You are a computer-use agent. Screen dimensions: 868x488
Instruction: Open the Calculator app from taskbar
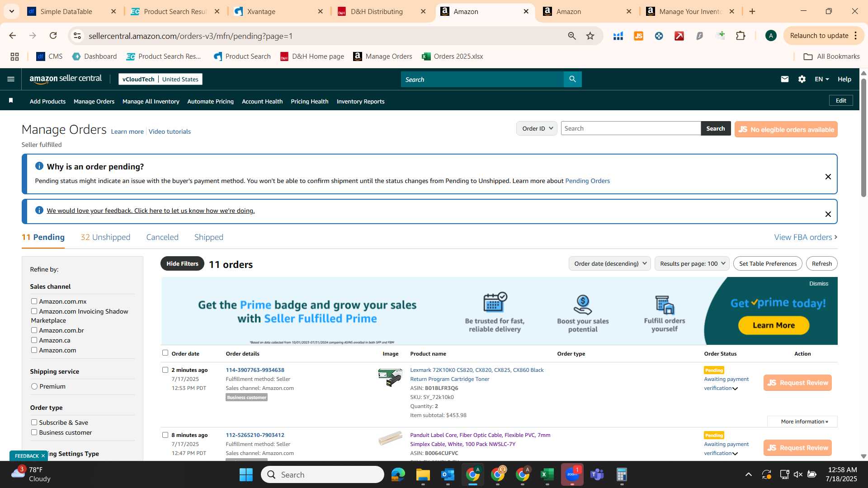click(x=622, y=474)
